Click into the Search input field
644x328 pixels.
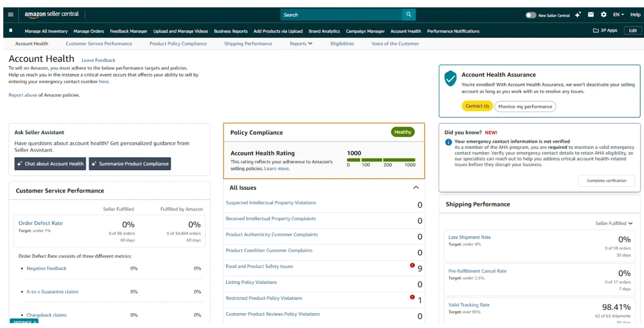341,15
